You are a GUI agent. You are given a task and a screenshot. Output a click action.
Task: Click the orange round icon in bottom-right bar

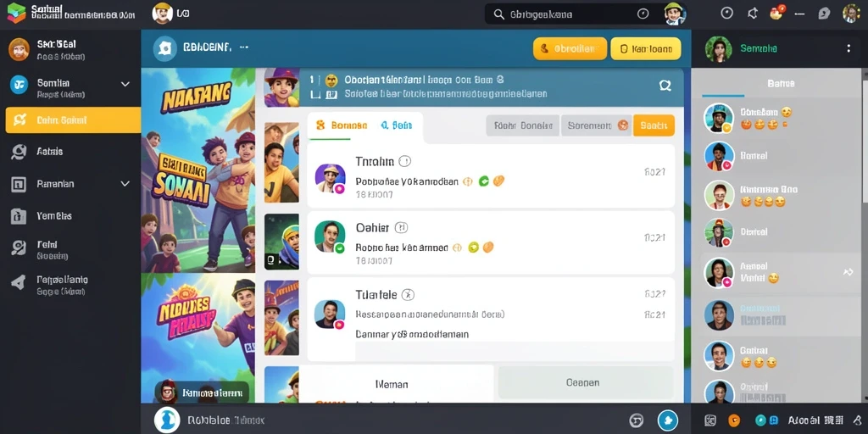click(734, 420)
